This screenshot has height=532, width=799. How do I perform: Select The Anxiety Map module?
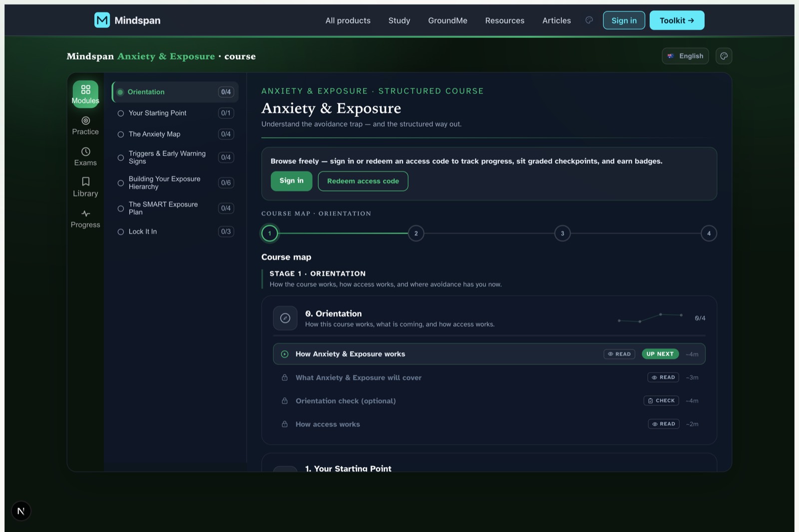click(x=175, y=134)
